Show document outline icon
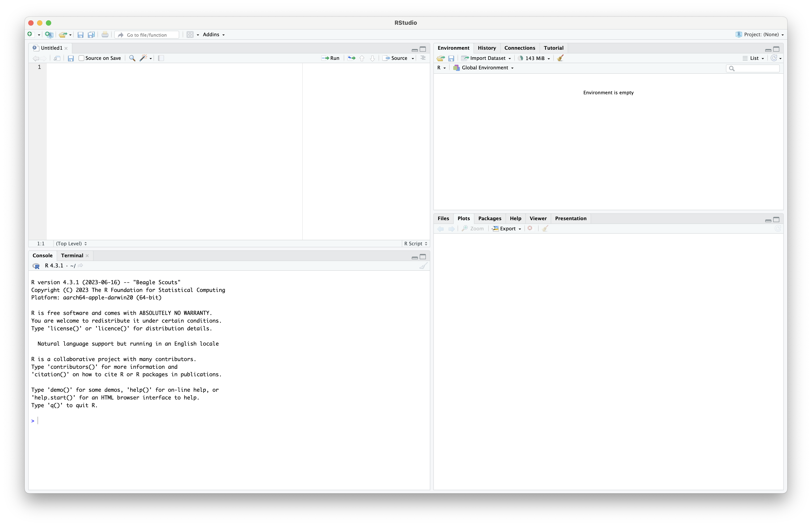The height and width of the screenshot is (526, 812). pos(423,58)
